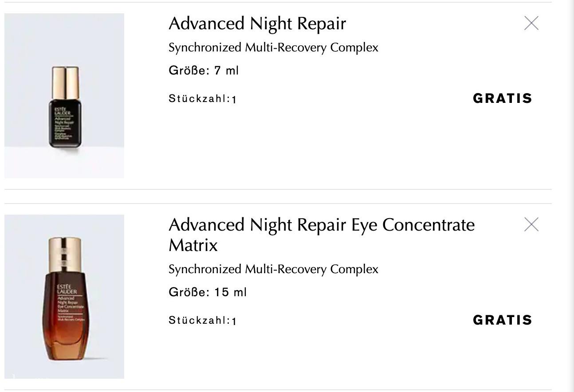The width and height of the screenshot is (574, 392).
Task: Click the Estée Lauder label on amber bottle
Action: (67, 289)
